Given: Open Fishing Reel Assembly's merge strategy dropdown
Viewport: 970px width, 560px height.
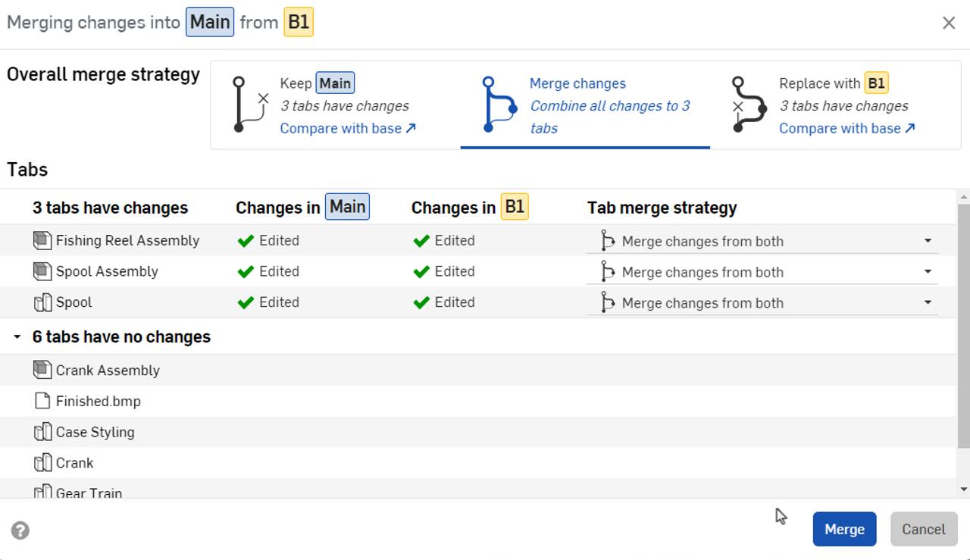Looking at the screenshot, I should [928, 240].
